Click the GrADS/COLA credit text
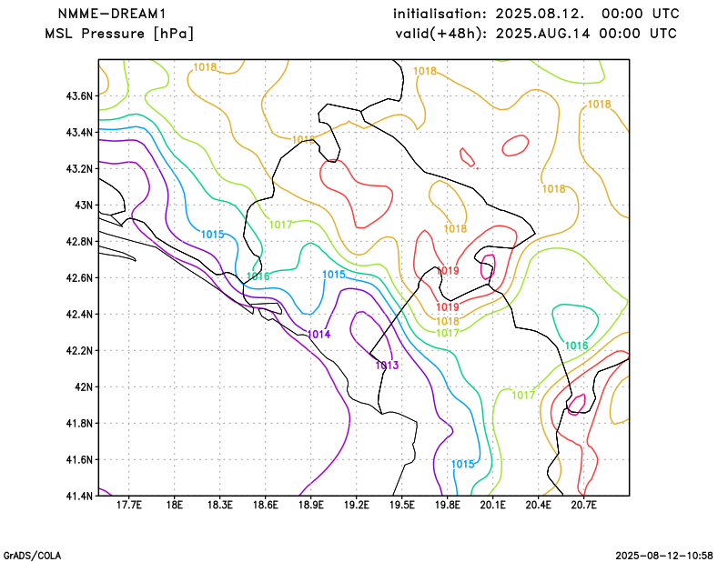728x562 pixels. [32, 556]
